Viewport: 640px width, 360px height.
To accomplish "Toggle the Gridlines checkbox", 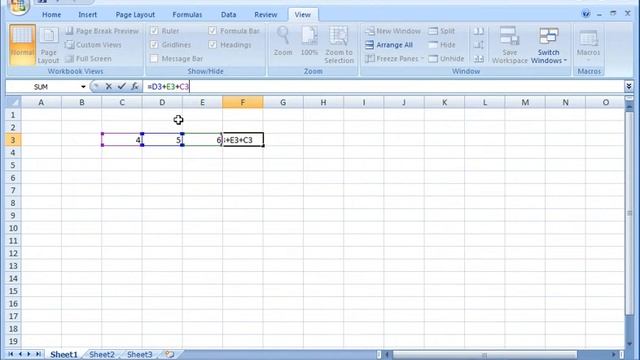I will point(154,45).
